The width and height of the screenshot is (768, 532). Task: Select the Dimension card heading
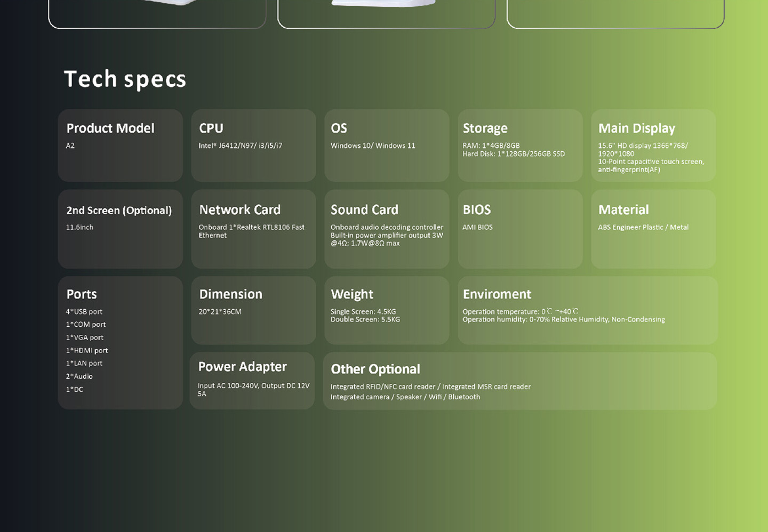click(230, 294)
